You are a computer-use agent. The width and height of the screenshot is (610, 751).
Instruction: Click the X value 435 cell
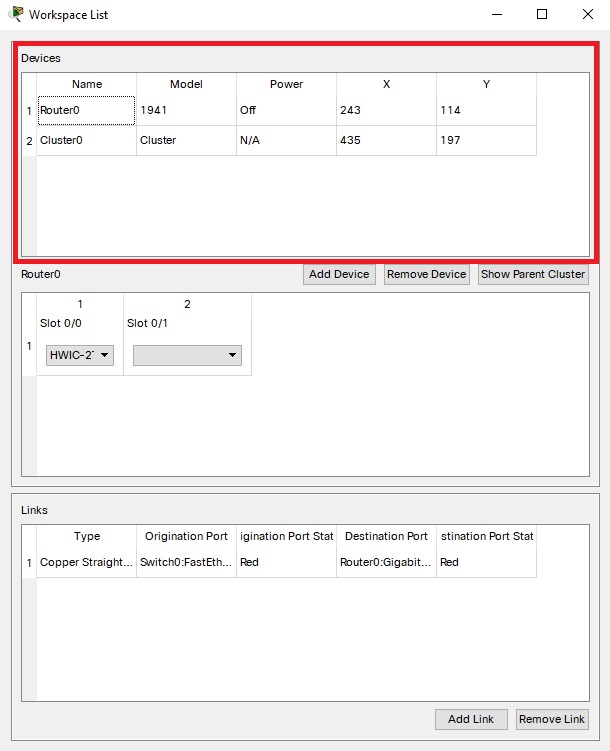pos(386,140)
